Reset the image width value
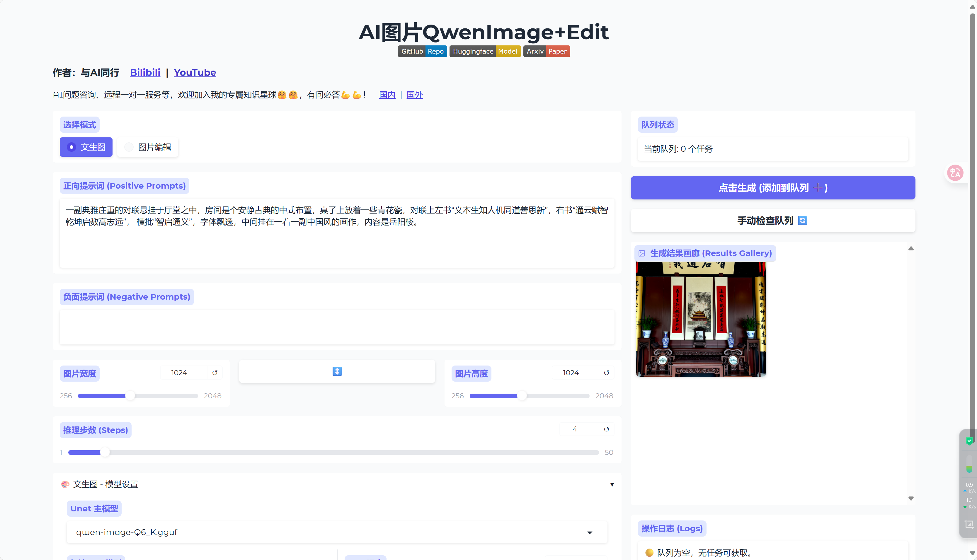The image size is (977, 560). coord(215,373)
